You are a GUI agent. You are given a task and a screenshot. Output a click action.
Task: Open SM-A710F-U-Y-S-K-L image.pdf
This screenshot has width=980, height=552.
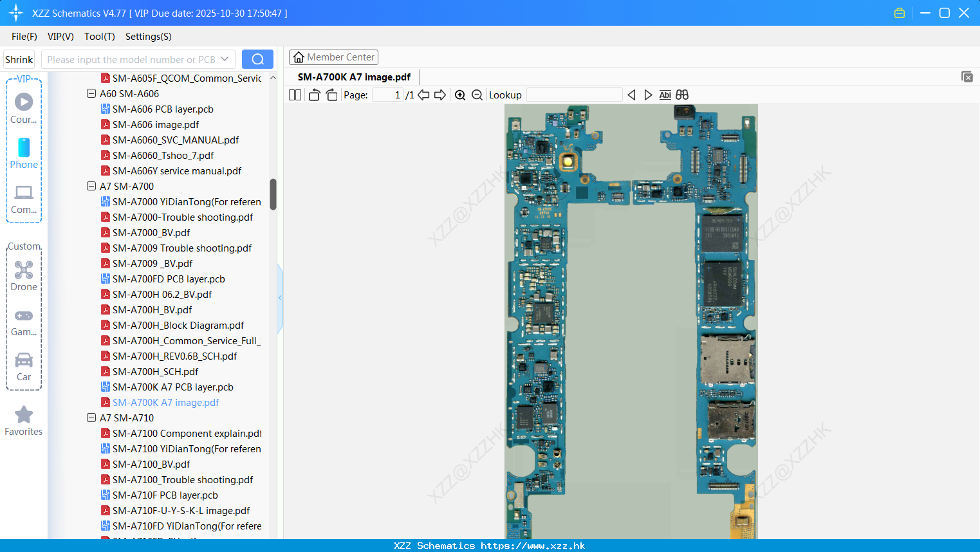181,511
